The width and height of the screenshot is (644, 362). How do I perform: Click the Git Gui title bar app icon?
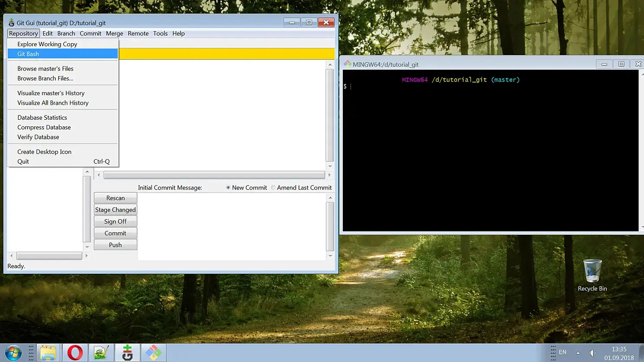coord(11,22)
